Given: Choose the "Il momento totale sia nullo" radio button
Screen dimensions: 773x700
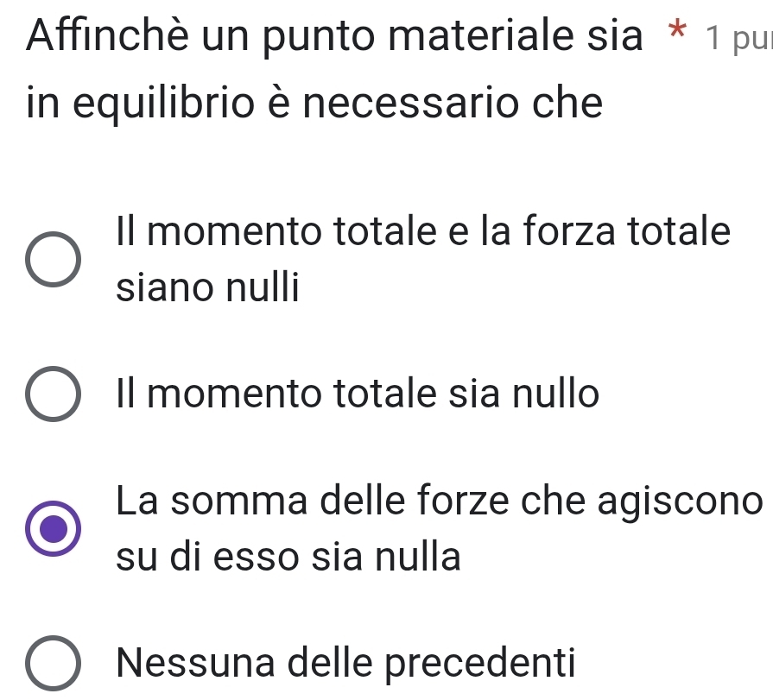Looking at the screenshot, I should pyautogui.click(x=54, y=395).
